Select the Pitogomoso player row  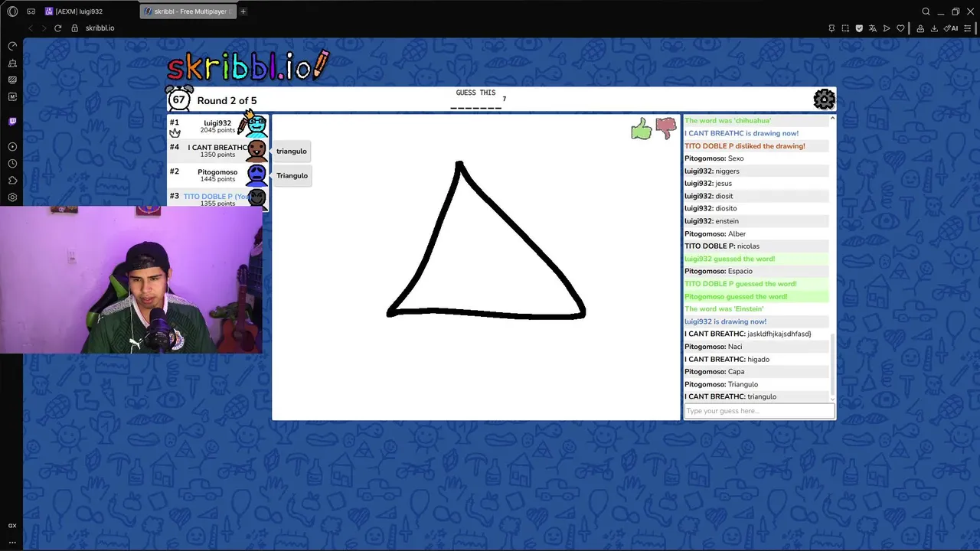(217, 175)
